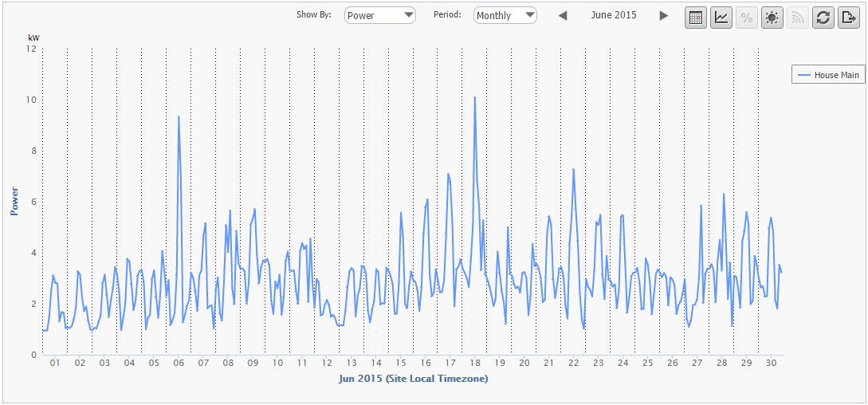Viewport: 868px width, 405px height.
Task: Click the June 2015 date label
Action: click(x=614, y=15)
